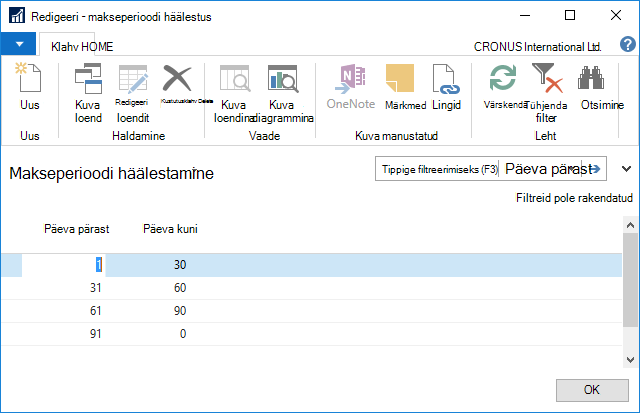Image resolution: width=640 pixels, height=413 pixels.
Task: Choose Kuva diagrammina (Show as Chart)
Action: tap(282, 93)
